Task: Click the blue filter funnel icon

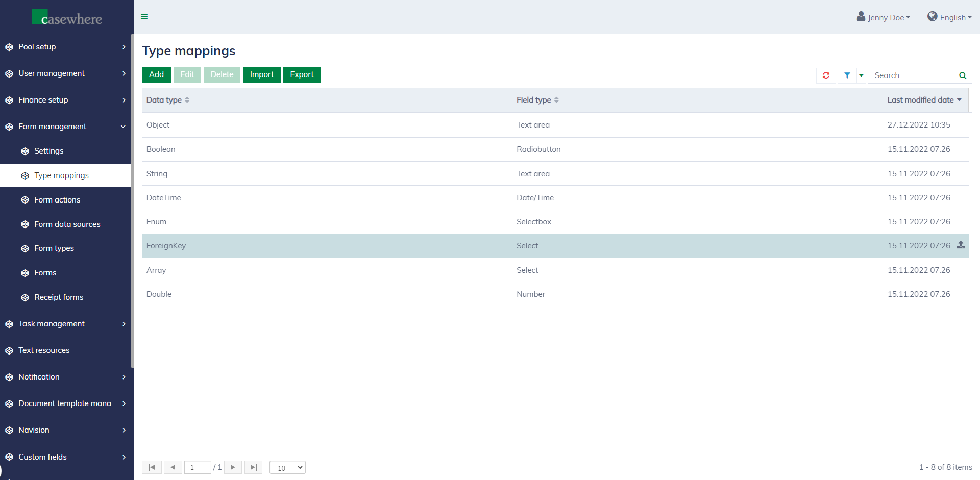Action: pos(847,75)
